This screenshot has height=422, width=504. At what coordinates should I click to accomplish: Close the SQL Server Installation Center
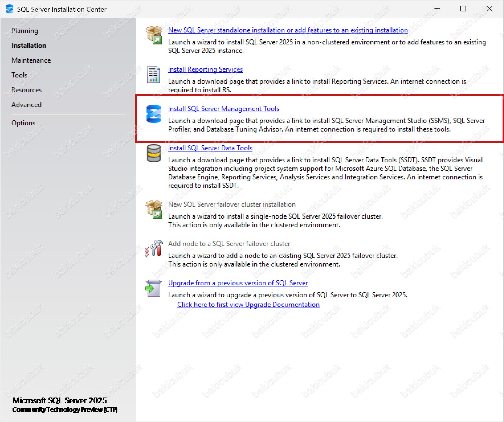490,9
